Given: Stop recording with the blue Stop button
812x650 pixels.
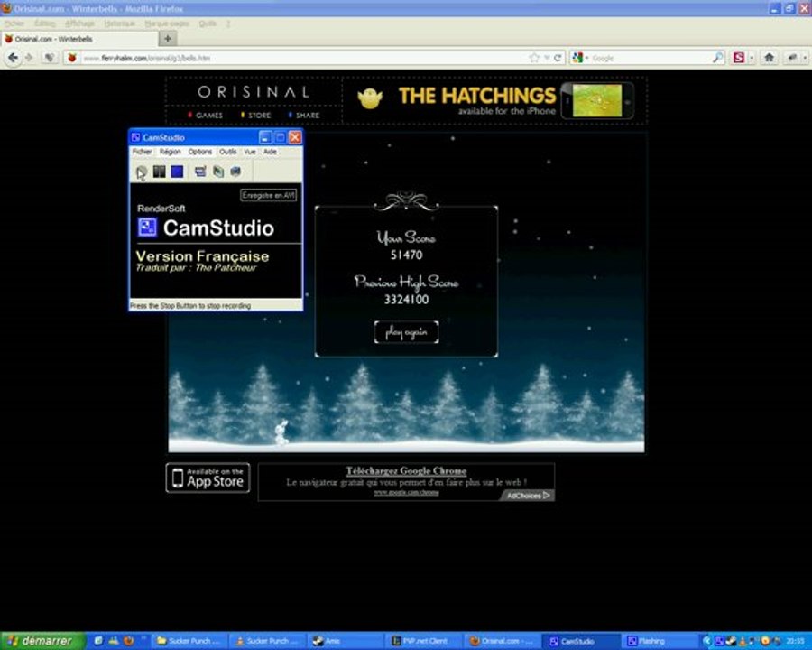Looking at the screenshot, I should click(x=177, y=171).
